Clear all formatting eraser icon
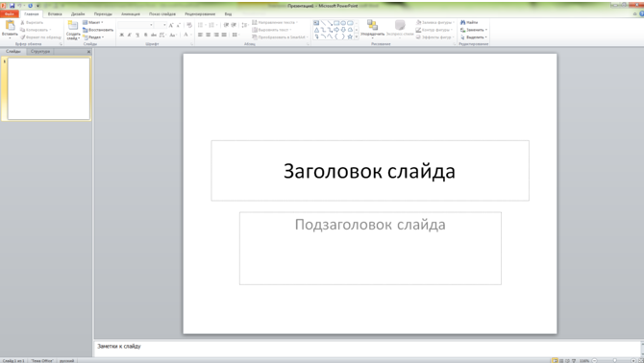This screenshot has height=363, width=644. click(x=189, y=25)
